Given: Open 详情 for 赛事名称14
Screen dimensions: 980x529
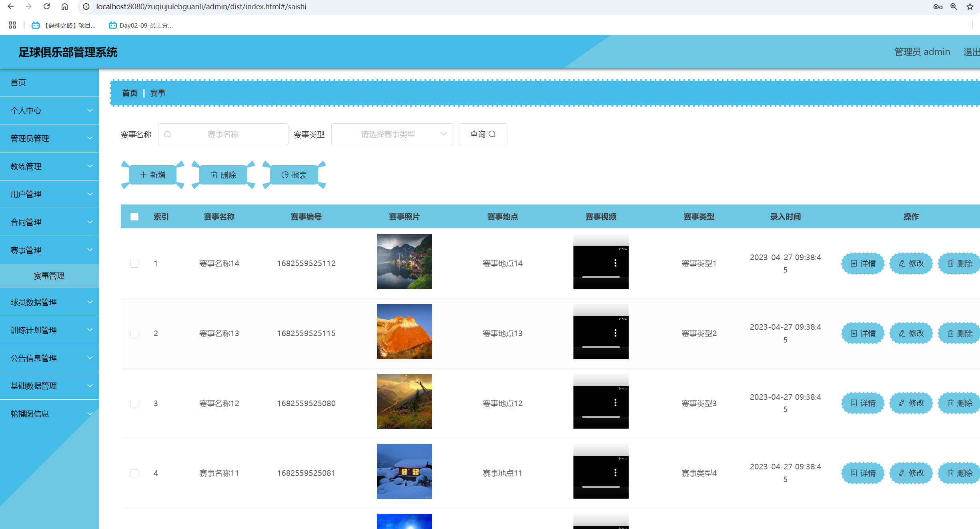Looking at the screenshot, I should click(863, 264).
